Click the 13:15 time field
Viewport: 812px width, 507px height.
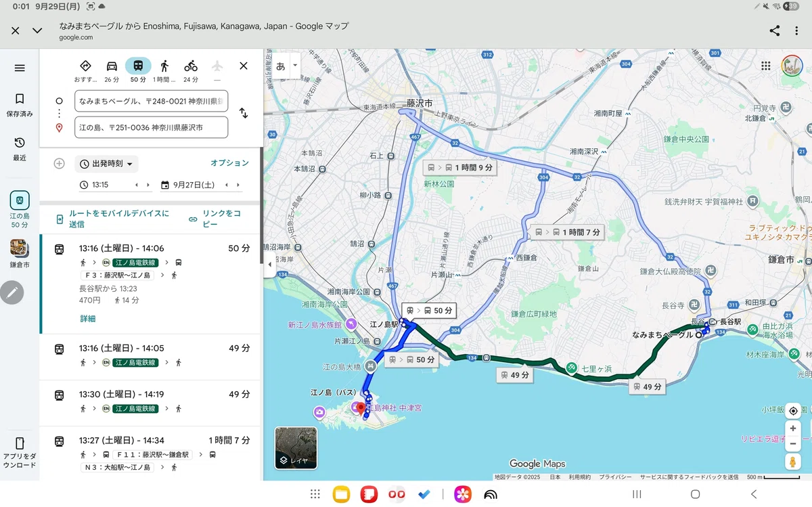[100, 185]
